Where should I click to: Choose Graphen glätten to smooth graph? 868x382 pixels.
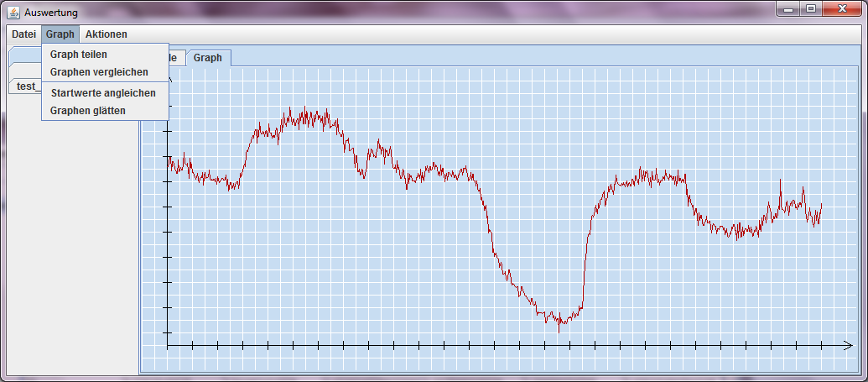pos(88,110)
